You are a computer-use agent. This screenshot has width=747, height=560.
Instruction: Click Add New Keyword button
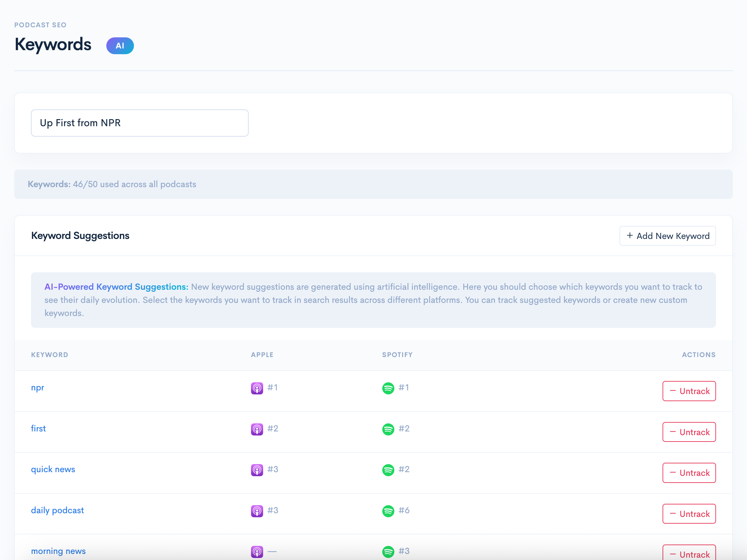667,236
